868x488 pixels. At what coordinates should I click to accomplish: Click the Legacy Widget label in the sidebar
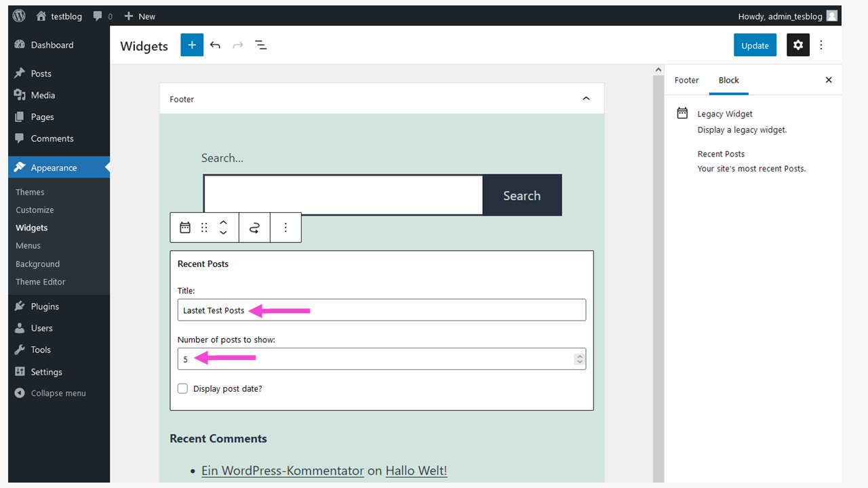(725, 114)
